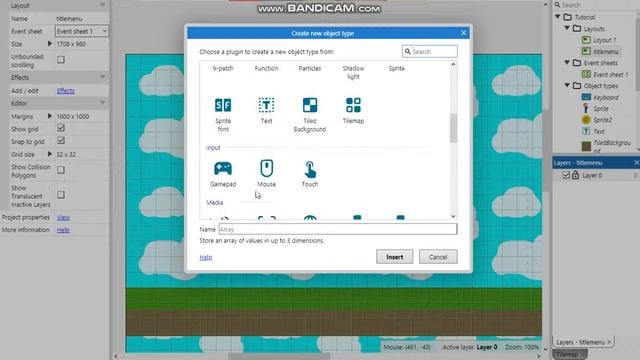The width and height of the screenshot is (640, 360).
Task: Click the project bar search magnifier icon
Action: pyautogui.click(x=558, y=5)
